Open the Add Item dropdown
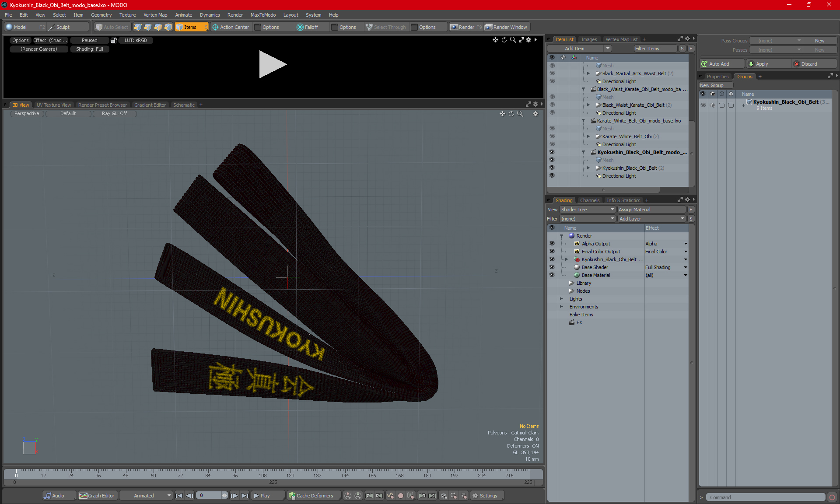This screenshot has width=840, height=504. 580,49
